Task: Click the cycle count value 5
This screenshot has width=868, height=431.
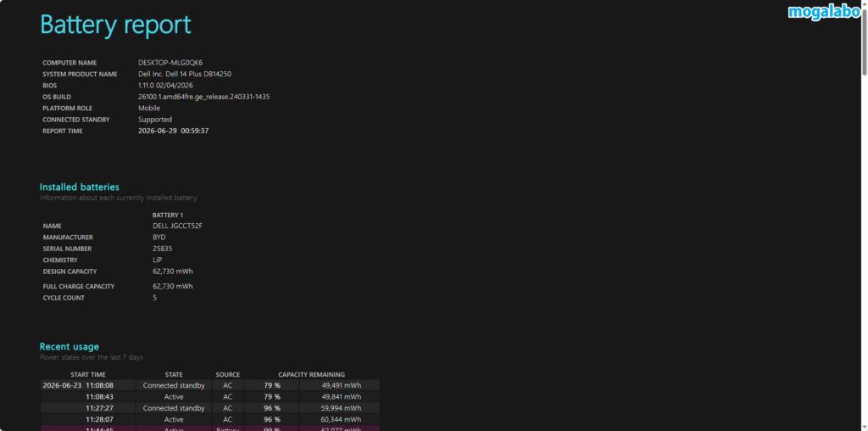Action: (154, 298)
